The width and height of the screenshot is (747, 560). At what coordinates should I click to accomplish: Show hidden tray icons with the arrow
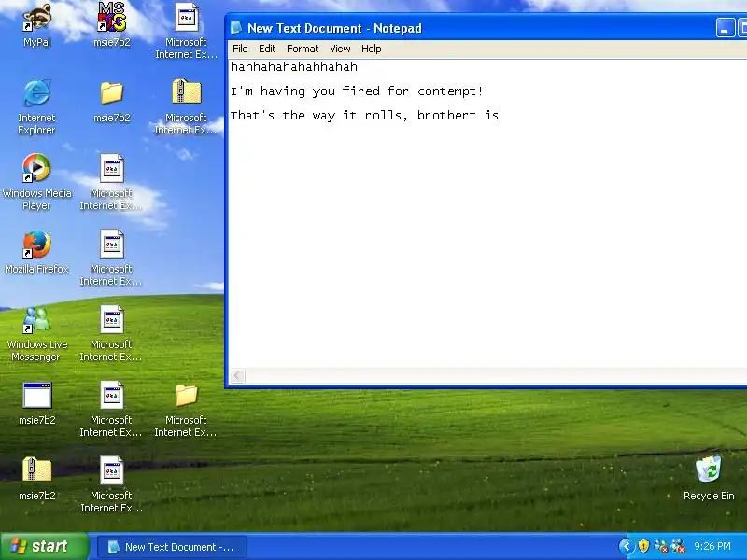pyautogui.click(x=626, y=546)
